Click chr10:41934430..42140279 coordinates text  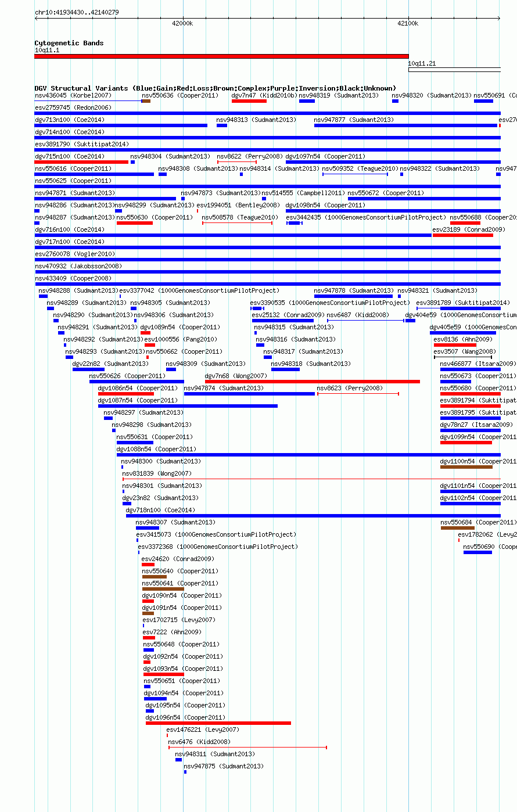[77, 12]
